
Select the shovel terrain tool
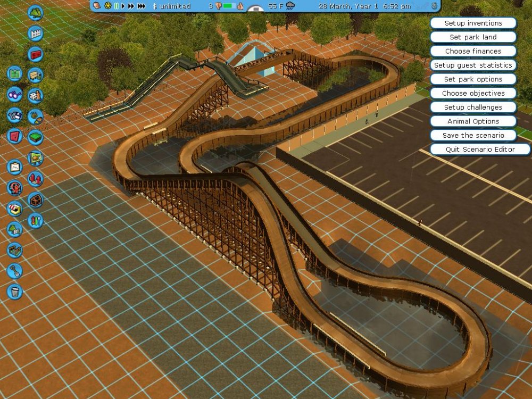pos(15,271)
